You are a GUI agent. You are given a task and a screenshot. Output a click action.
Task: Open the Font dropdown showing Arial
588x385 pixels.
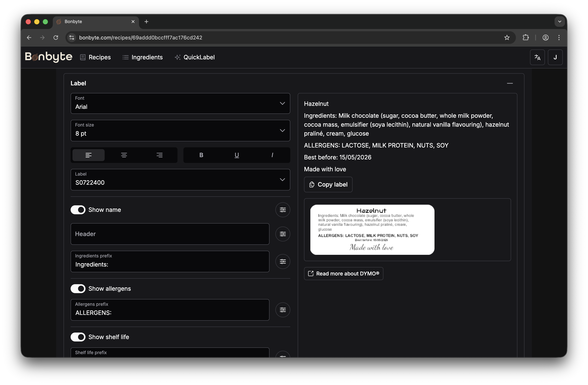180,104
